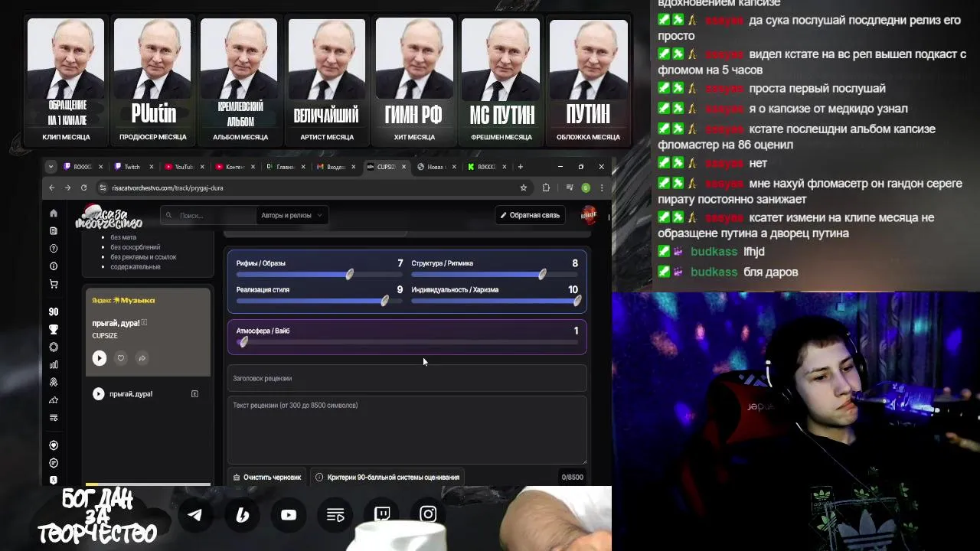Image resolution: width=980 pixels, height=551 pixels.
Task: Click the 'Атмосфера / Вайб' slider track
Action: 407,342
